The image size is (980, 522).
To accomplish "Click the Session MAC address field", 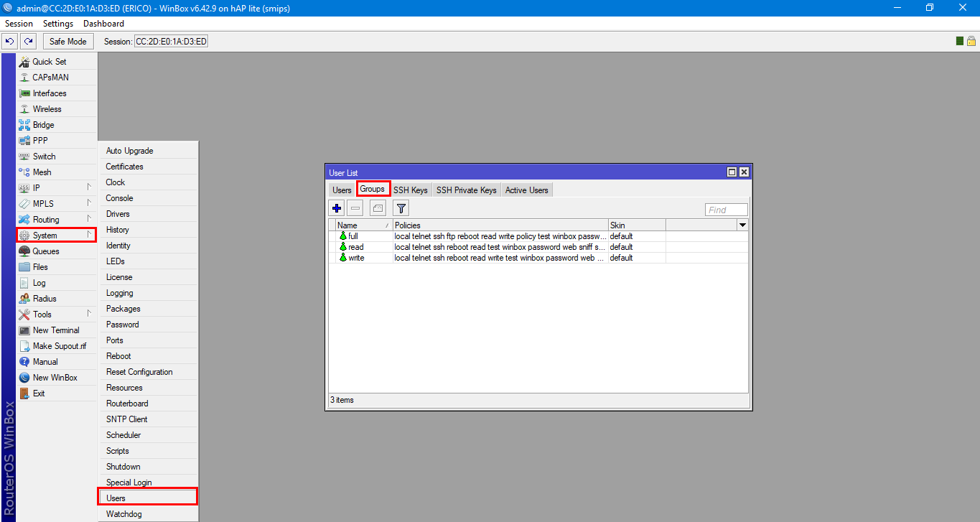I will [171, 42].
